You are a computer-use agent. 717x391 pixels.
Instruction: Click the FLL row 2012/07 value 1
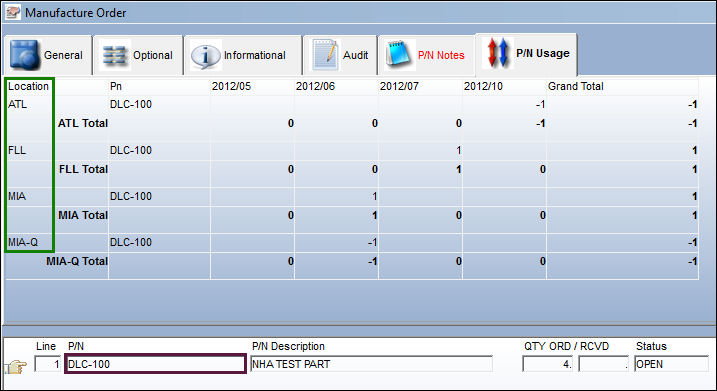(x=458, y=150)
